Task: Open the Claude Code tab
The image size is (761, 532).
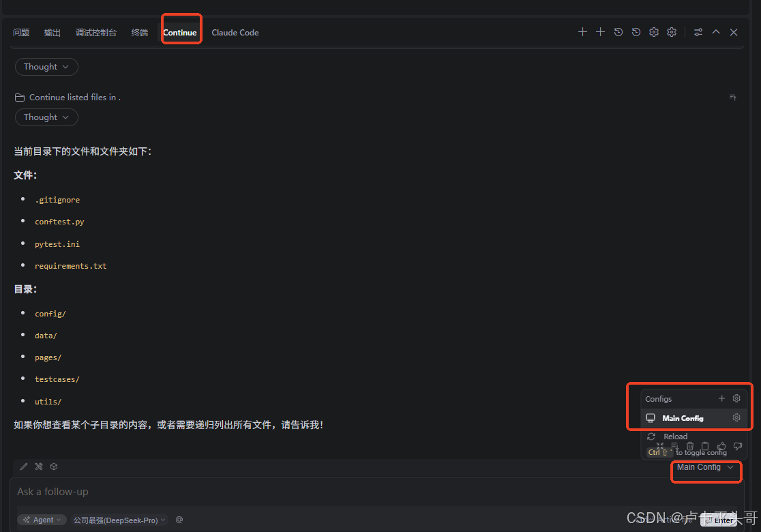Action: click(x=235, y=33)
